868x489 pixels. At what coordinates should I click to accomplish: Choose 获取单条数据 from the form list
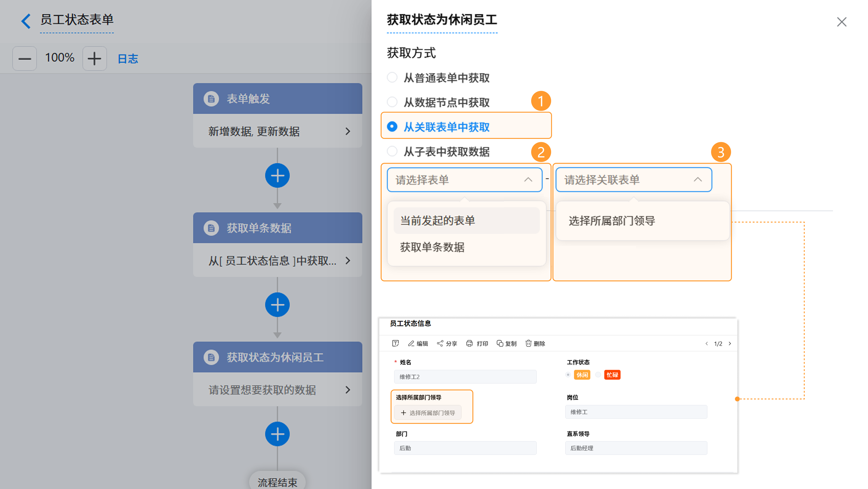(466, 247)
